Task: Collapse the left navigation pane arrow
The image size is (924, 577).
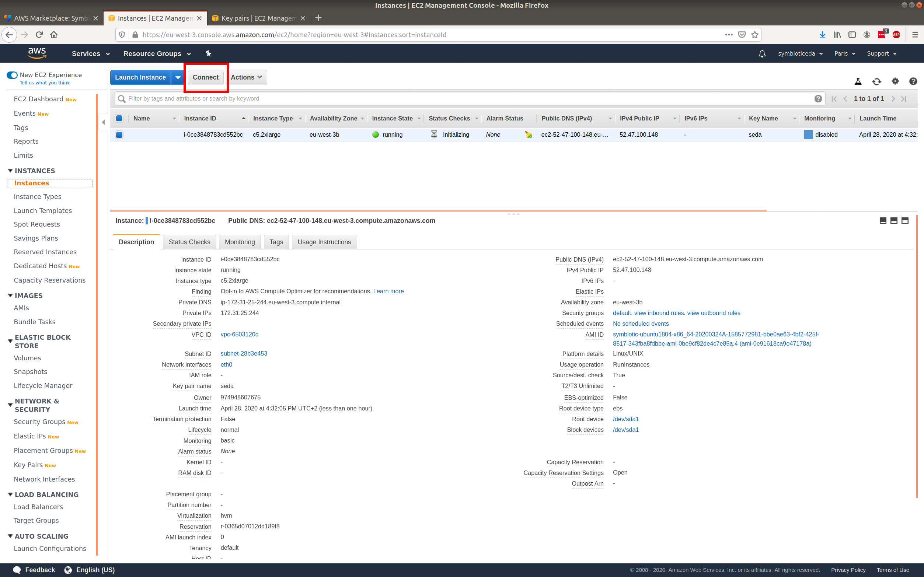Action: point(104,122)
